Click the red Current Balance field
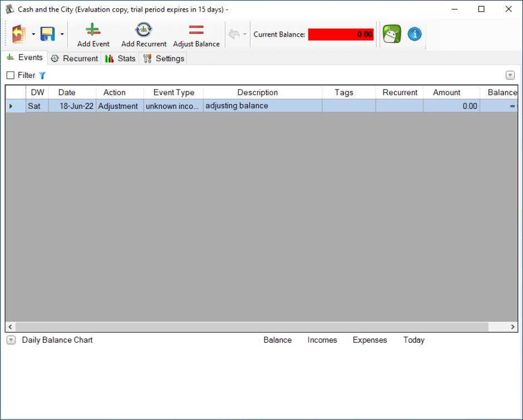 341,34
